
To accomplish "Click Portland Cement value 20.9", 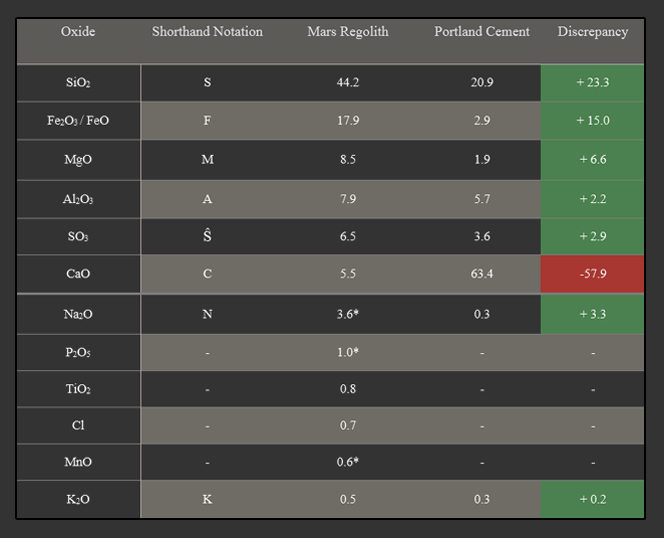I will 482,82.
